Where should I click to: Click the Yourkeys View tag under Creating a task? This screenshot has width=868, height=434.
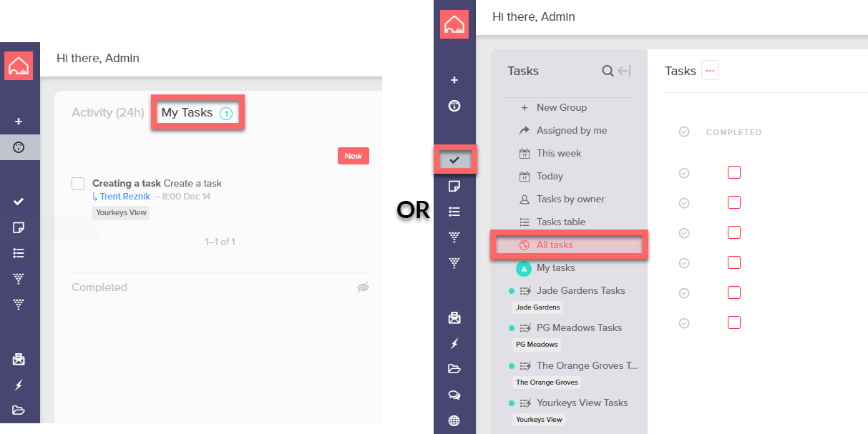[x=121, y=212]
